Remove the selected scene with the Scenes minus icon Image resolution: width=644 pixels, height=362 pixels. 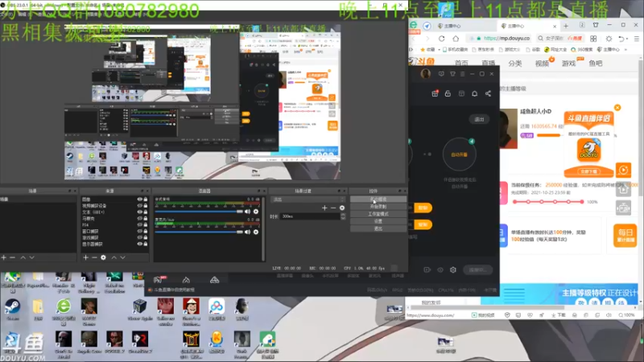click(x=13, y=257)
